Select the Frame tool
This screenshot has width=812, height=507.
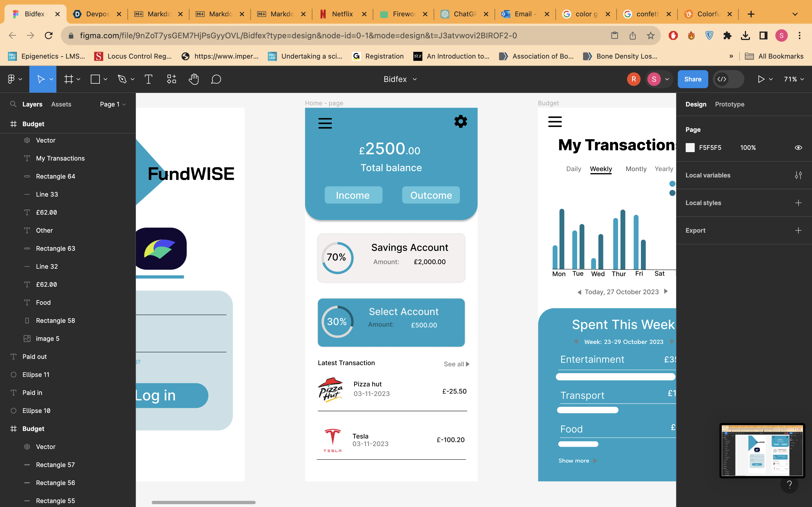click(69, 79)
